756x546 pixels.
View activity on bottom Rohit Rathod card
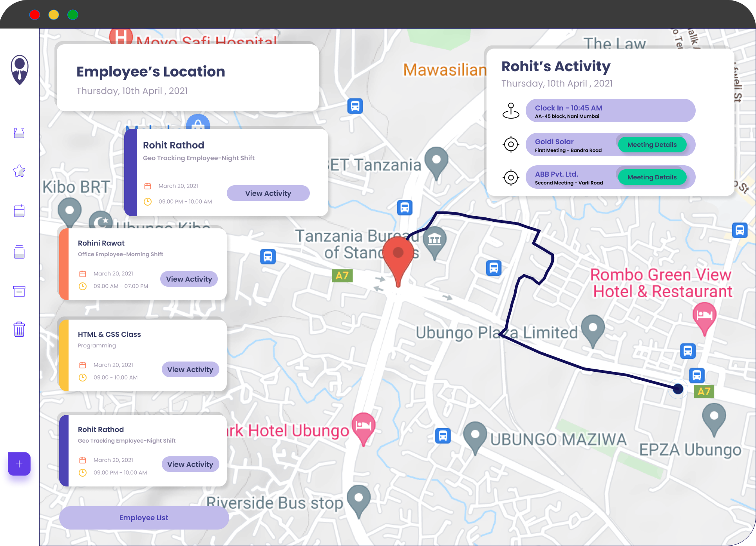190,464
